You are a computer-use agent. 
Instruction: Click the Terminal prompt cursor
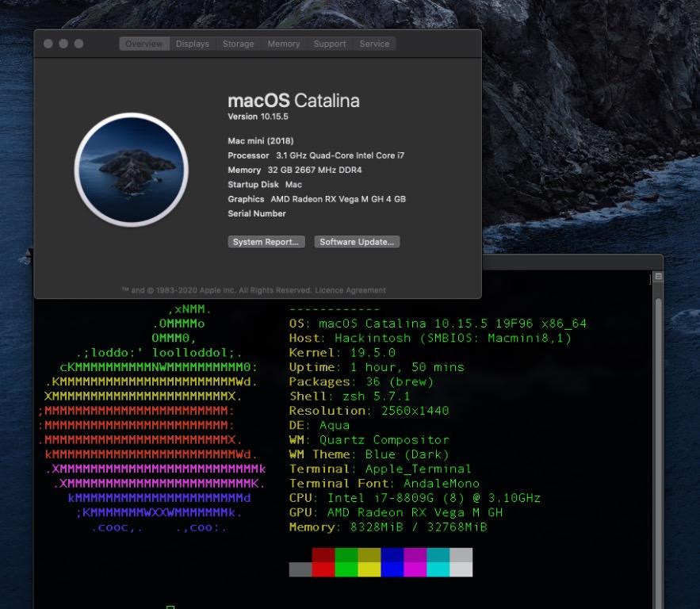170,607
